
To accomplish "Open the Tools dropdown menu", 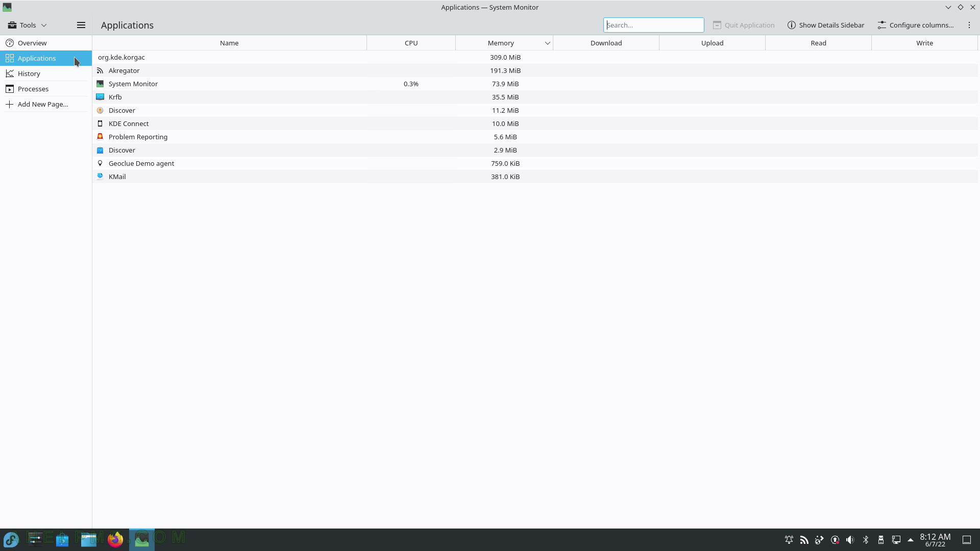I will pyautogui.click(x=27, y=25).
